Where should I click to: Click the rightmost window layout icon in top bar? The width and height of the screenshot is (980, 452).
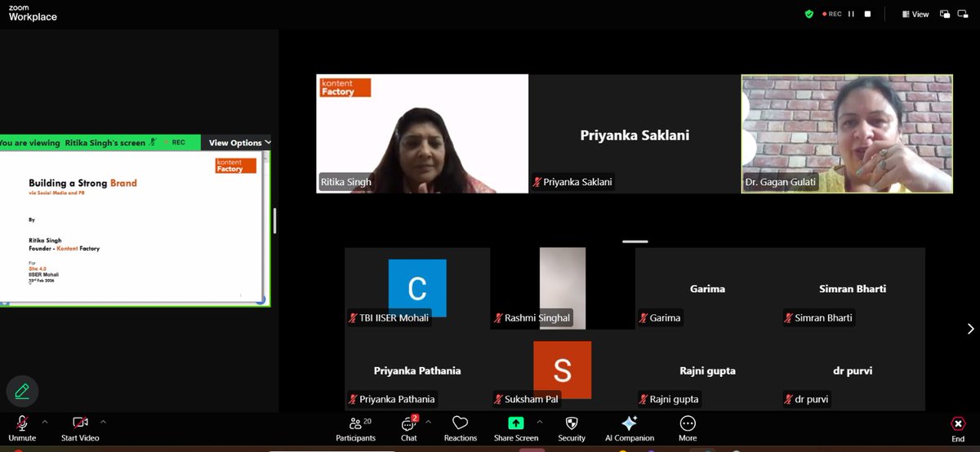[964, 14]
